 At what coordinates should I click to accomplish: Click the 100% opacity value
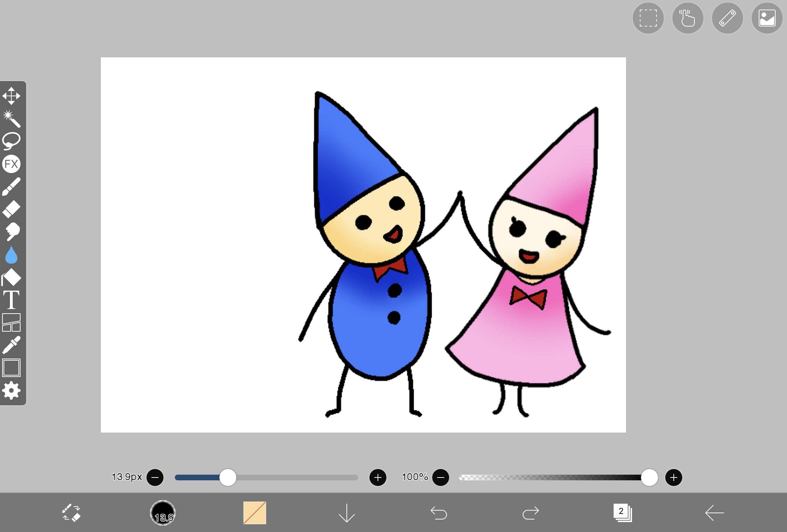click(415, 477)
